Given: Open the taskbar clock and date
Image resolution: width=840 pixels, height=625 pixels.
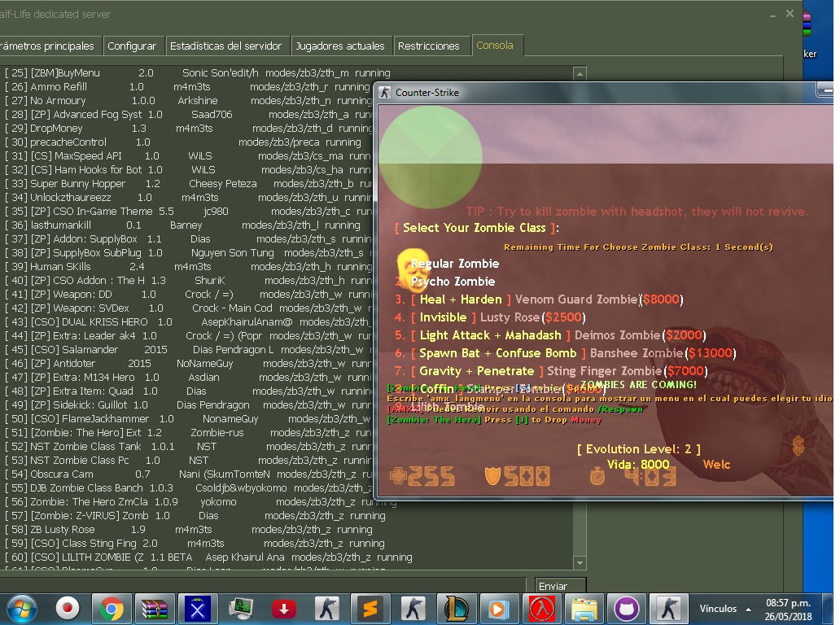Looking at the screenshot, I should pos(788,610).
